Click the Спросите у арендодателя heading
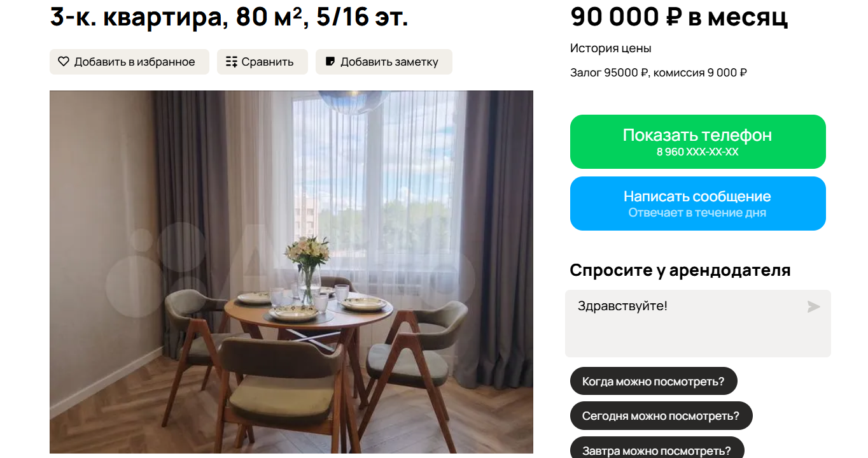 [680, 270]
